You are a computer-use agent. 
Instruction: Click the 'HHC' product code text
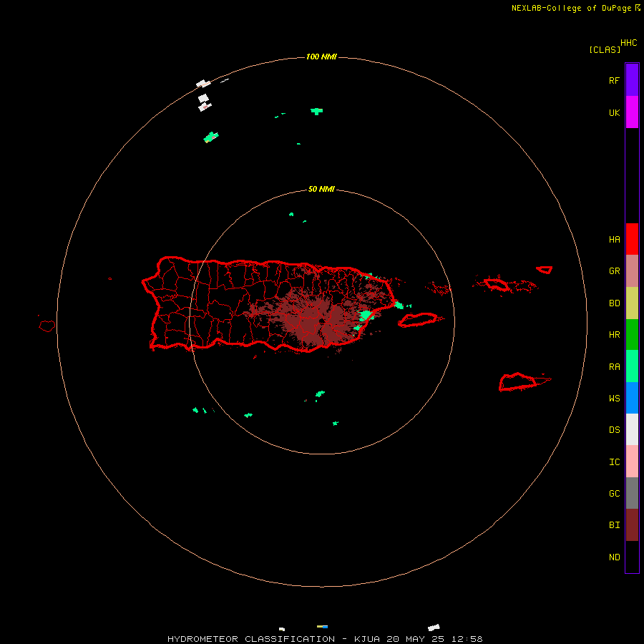tap(628, 43)
